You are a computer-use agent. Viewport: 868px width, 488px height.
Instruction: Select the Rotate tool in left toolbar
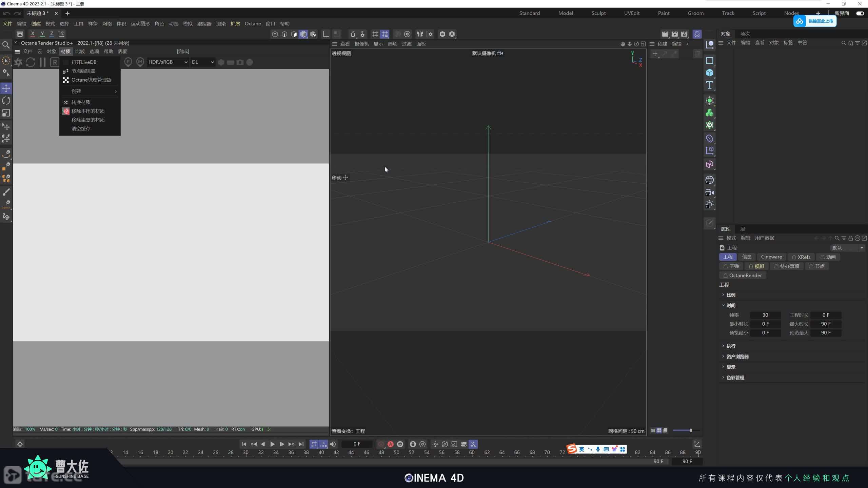6,101
